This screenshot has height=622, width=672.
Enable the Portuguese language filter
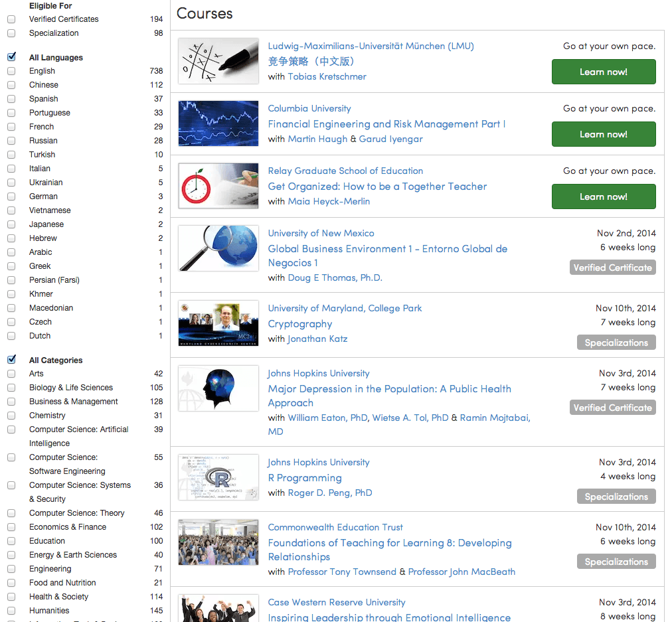[x=11, y=113]
